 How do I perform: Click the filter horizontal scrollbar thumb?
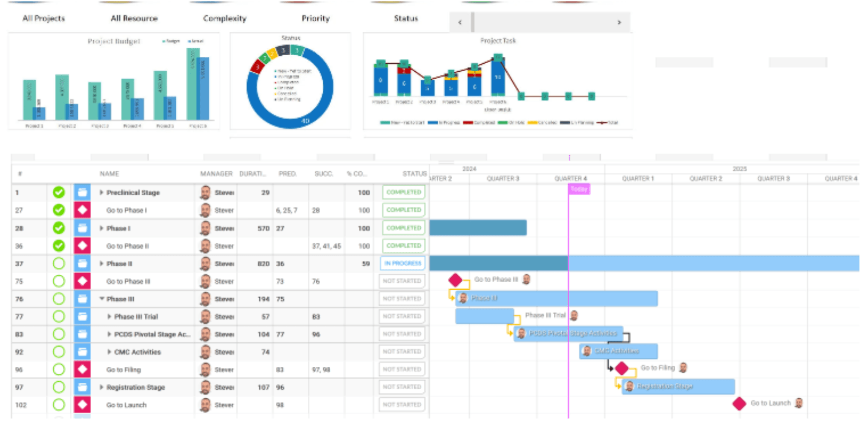tap(473, 22)
